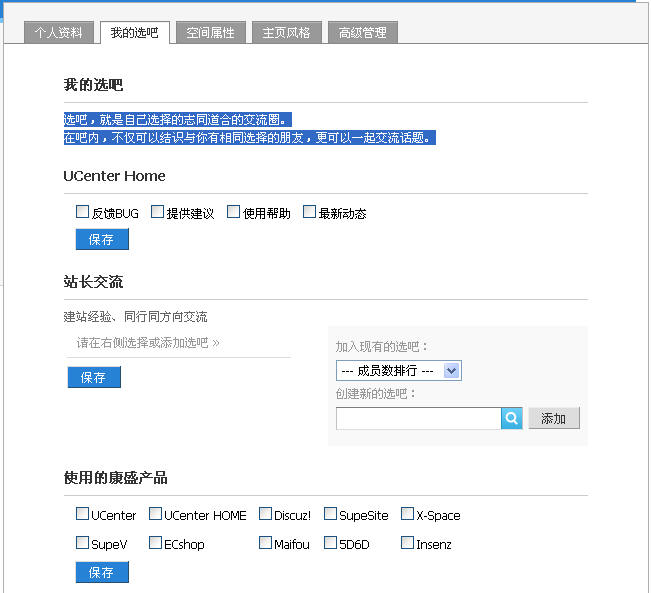The width and height of the screenshot is (651, 593).
Task: Click the 创建新的选吧 text field
Action: tap(418, 419)
